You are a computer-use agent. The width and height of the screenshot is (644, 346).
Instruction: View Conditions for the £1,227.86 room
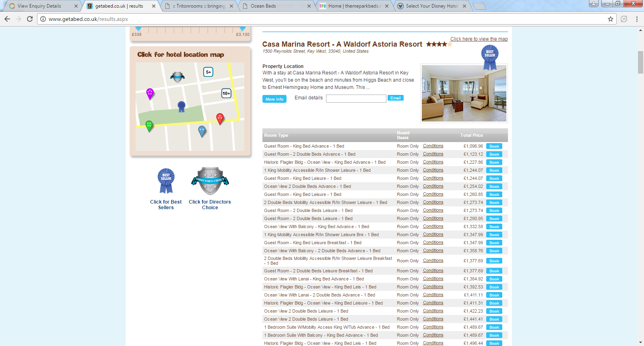click(433, 162)
